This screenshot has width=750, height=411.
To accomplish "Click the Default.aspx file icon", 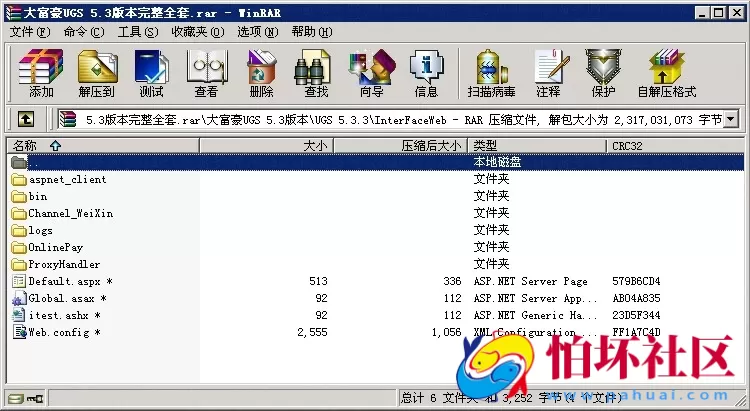I will [x=19, y=281].
